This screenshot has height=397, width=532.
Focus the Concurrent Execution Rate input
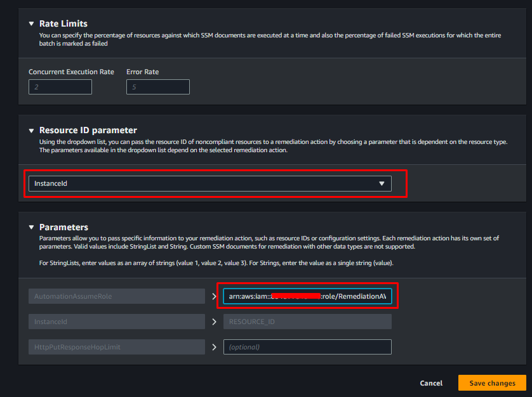pyautogui.click(x=60, y=87)
